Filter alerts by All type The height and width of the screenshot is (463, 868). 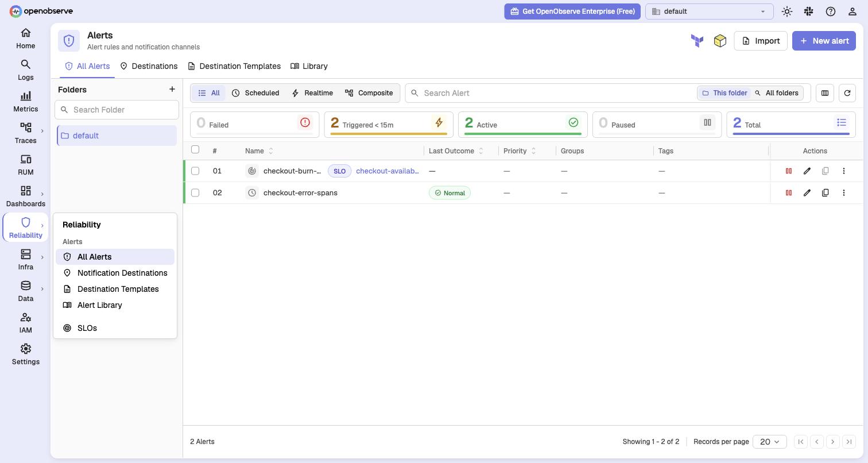coord(208,93)
